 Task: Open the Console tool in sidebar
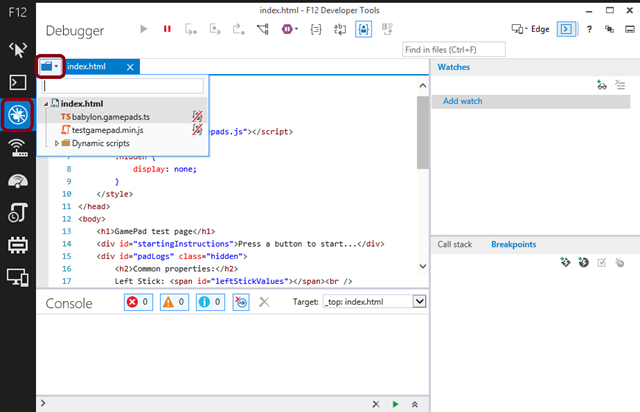coord(18,82)
